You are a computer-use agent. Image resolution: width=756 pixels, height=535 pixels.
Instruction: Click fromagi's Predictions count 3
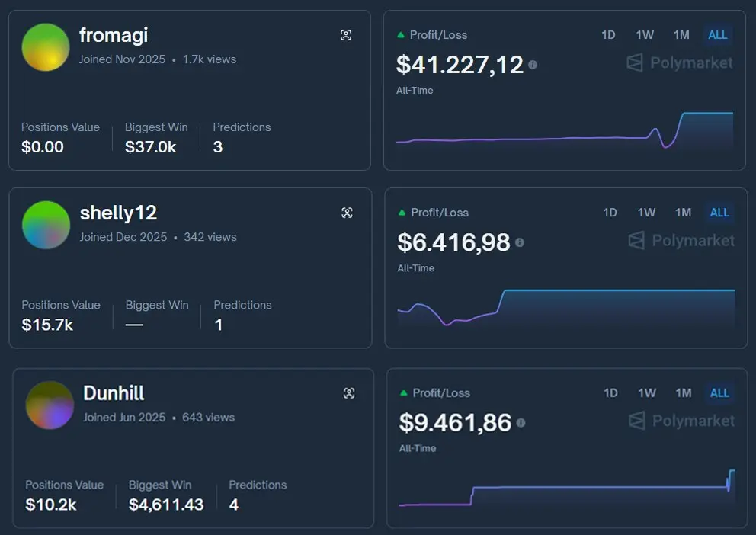point(218,146)
